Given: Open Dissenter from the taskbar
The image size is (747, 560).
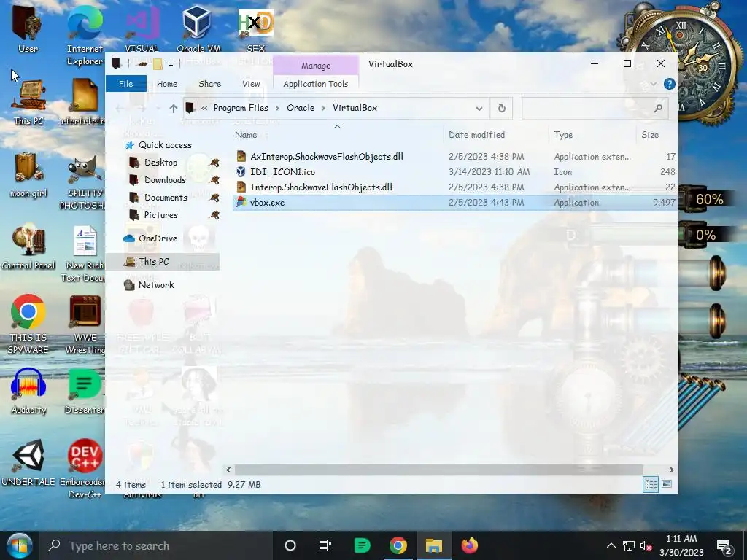Looking at the screenshot, I should [x=362, y=545].
